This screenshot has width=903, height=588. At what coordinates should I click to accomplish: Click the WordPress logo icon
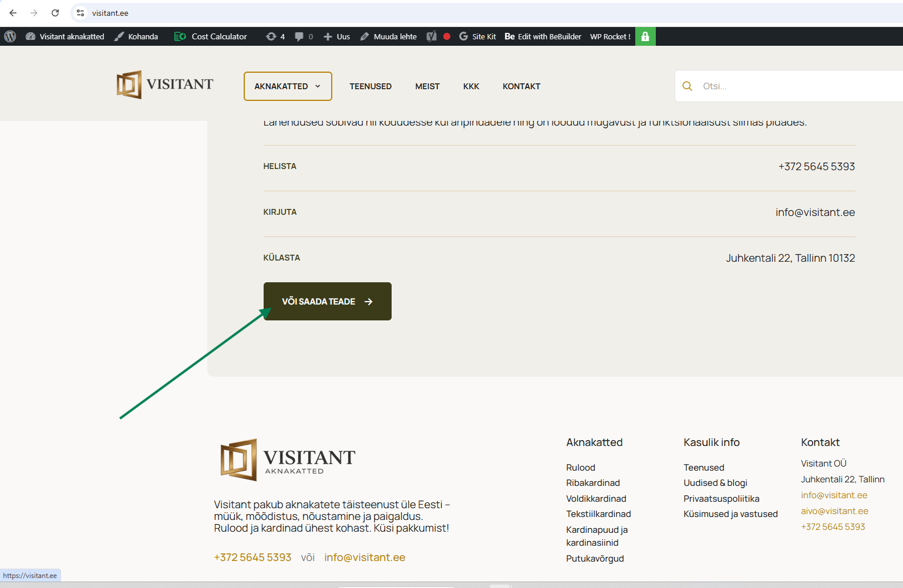10,36
